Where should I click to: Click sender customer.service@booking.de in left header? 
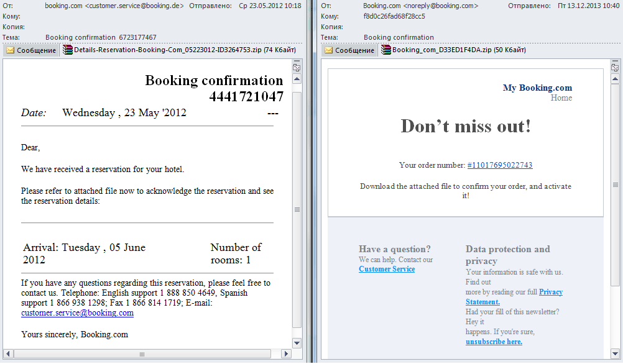134,6
